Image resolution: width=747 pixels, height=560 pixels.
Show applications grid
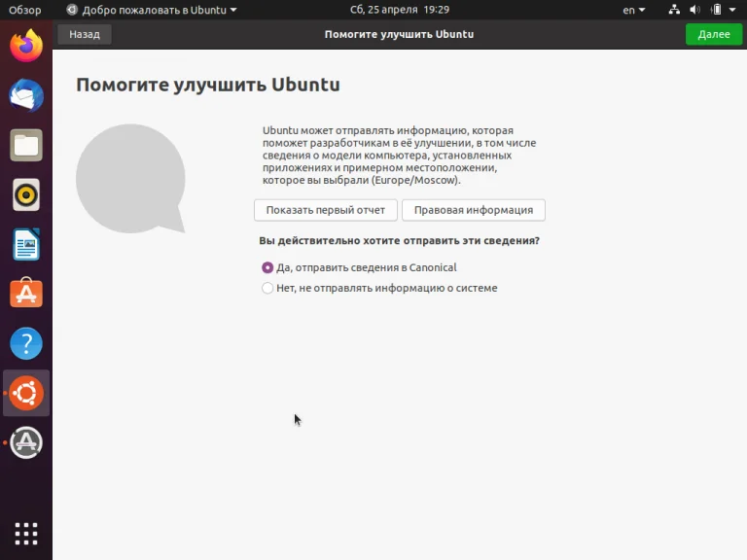[26, 534]
